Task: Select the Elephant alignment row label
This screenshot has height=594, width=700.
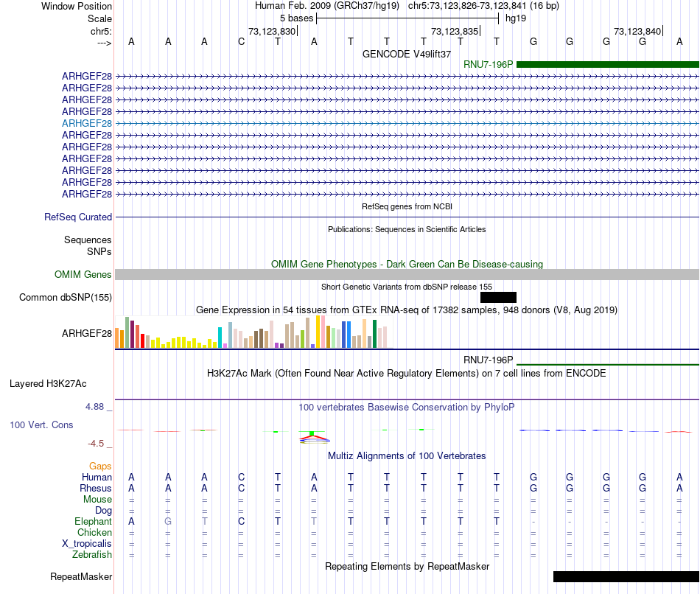Action: pyautogui.click(x=93, y=522)
